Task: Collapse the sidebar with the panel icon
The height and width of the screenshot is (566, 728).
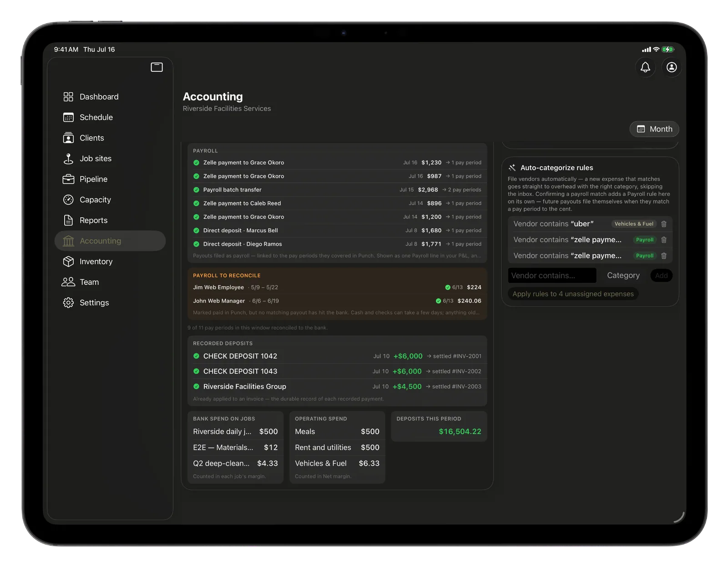Action: click(157, 67)
